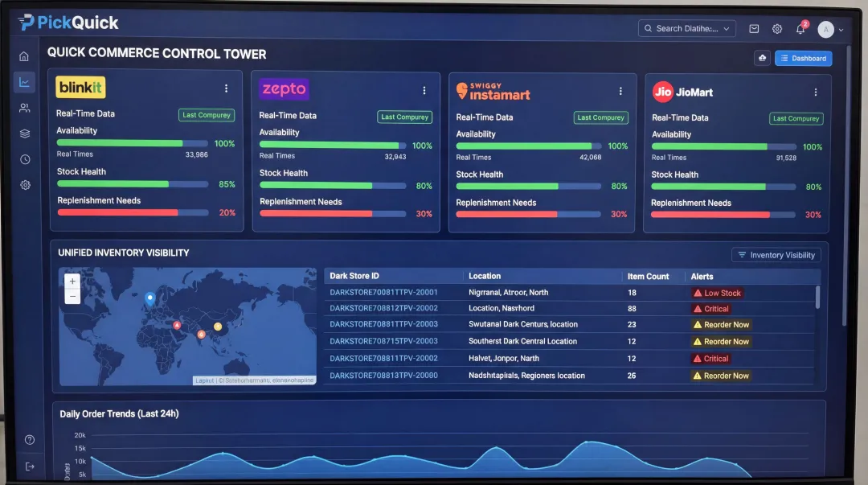Screen dimensions: 868x485
Task: Open the Blinkit card three-dot menu
Action: coord(226,88)
